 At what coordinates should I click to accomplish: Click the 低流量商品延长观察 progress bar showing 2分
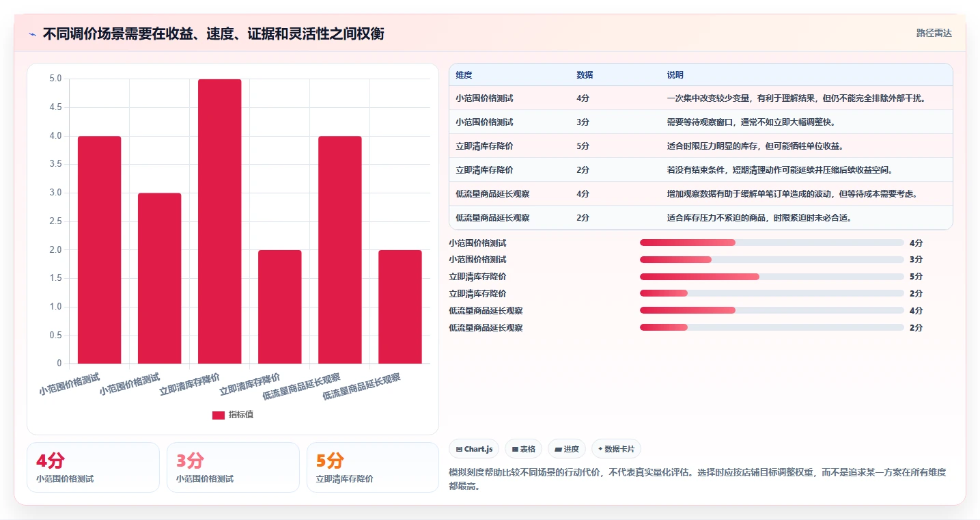pyautogui.click(x=772, y=327)
